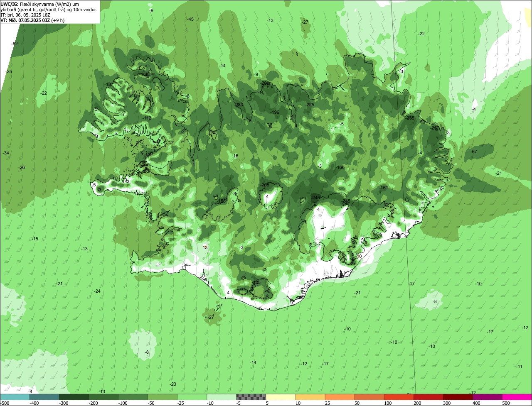Click the -11 value at the right edge
Viewport: 532px width, 406px height.
519,367
